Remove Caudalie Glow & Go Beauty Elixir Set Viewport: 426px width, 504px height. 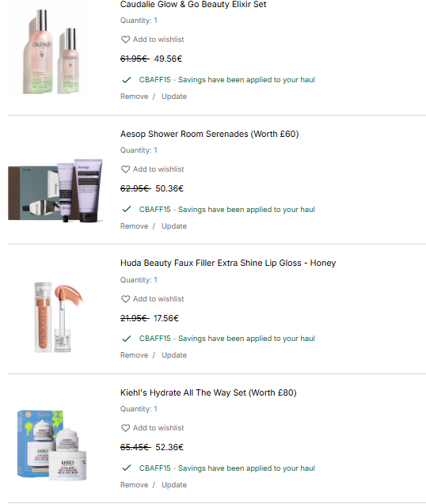tap(134, 97)
